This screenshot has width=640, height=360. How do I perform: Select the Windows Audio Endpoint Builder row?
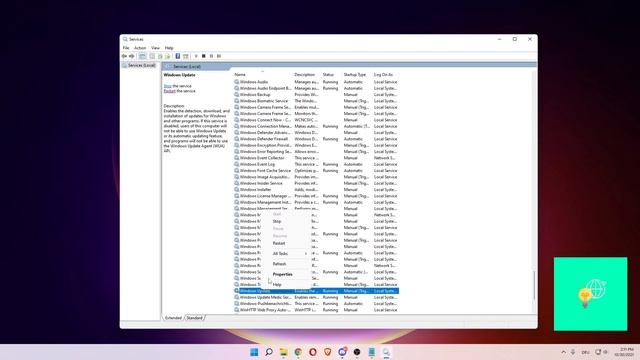(x=316, y=88)
